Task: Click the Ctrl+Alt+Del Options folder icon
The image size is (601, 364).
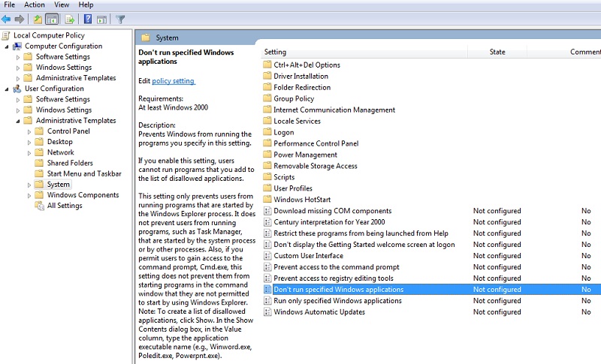Action: (x=267, y=65)
